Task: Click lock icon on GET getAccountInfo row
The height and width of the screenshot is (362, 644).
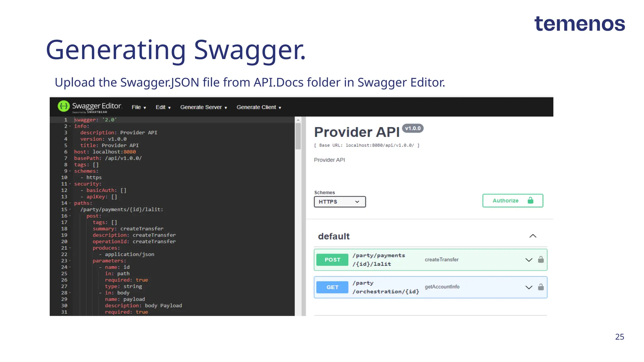Action: 541,287
